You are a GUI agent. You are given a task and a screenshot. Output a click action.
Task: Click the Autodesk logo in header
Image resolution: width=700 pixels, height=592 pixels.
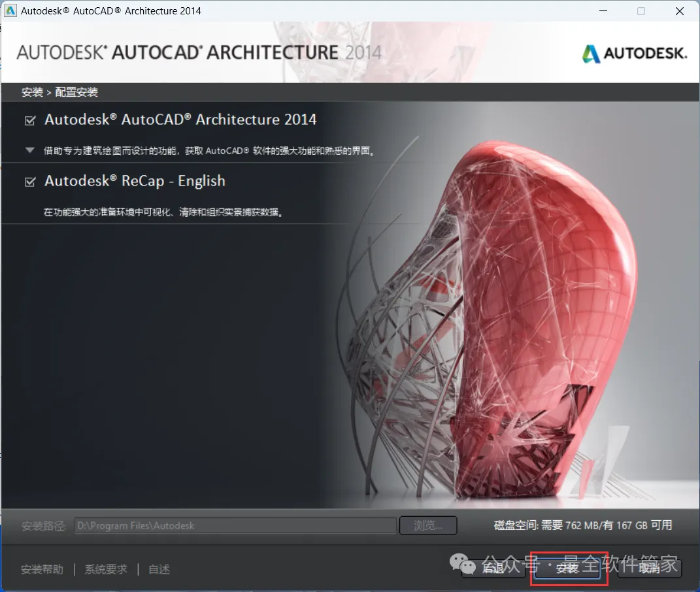(x=635, y=54)
